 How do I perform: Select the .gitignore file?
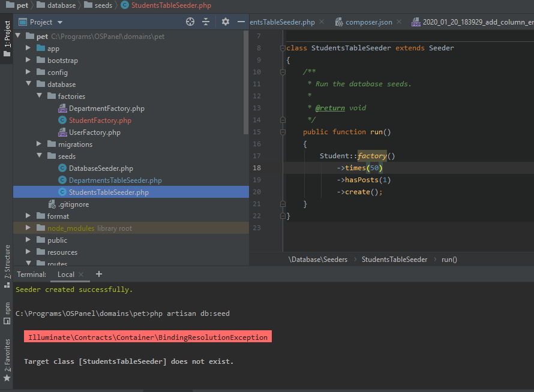pyautogui.click(x=73, y=204)
